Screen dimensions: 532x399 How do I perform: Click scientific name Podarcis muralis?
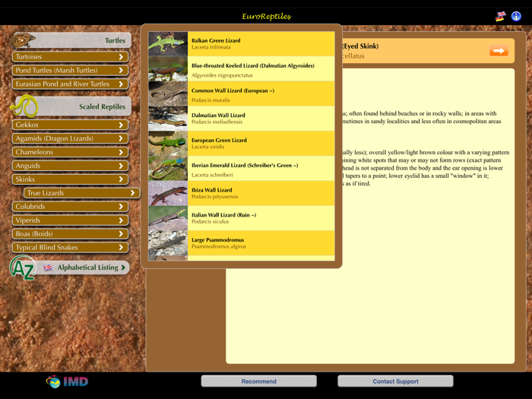click(211, 100)
